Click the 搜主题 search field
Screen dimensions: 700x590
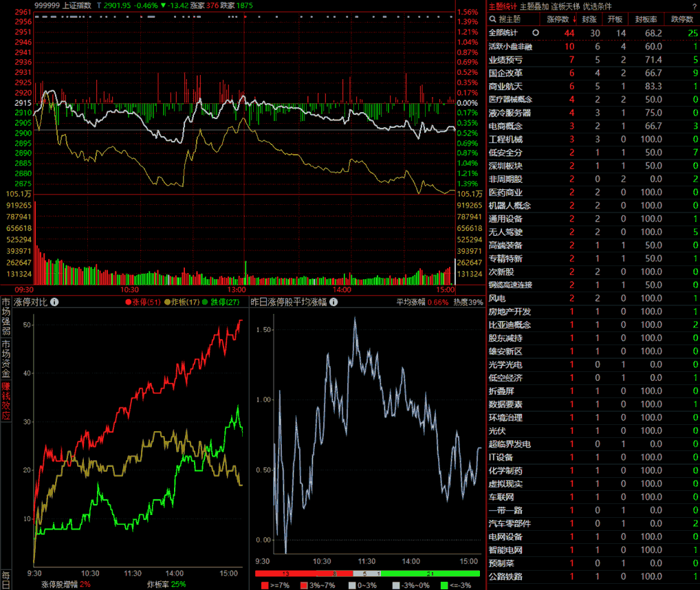(x=514, y=19)
